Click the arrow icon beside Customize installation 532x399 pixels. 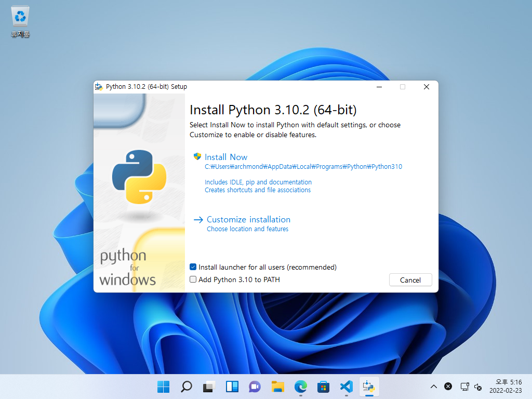pos(198,220)
